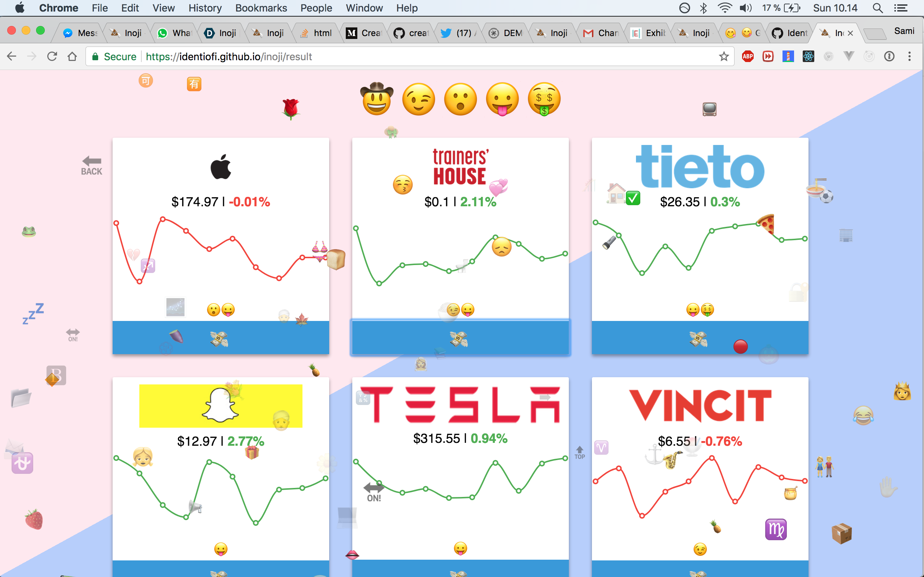Screen dimensions: 924x577
Task: Open the Bookmarks menu
Action: [x=261, y=8]
